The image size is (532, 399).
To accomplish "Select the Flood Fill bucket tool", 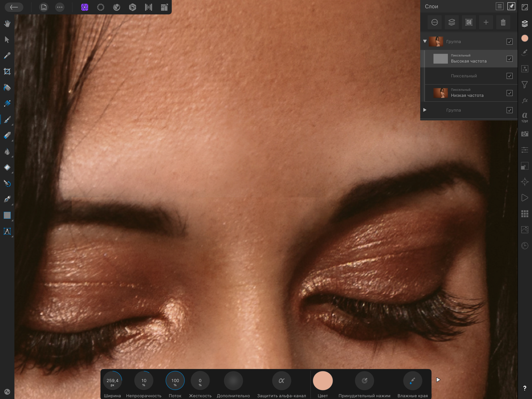I will click(x=7, y=87).
